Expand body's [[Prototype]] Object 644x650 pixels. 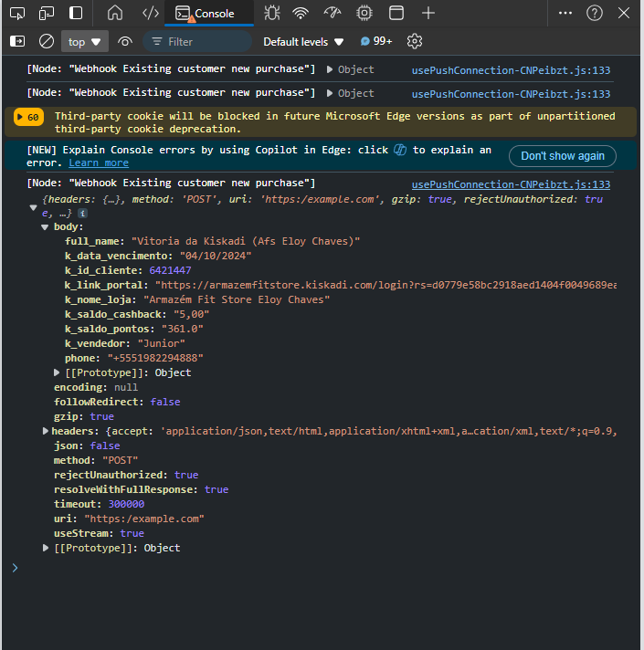57,372
